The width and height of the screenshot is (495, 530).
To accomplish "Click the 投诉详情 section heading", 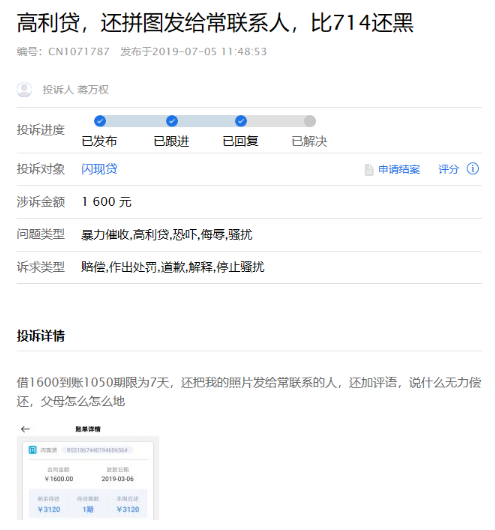I will click(x=41, y=336).
